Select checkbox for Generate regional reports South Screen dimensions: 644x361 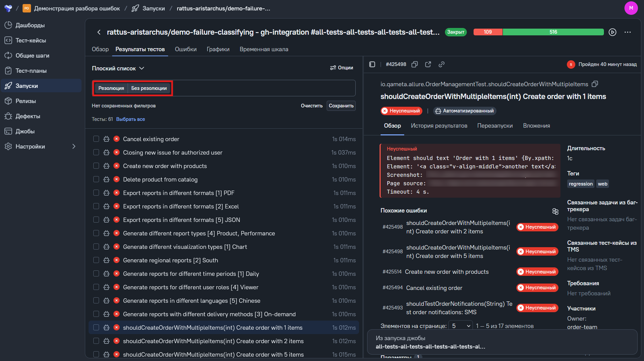(96, 260)
